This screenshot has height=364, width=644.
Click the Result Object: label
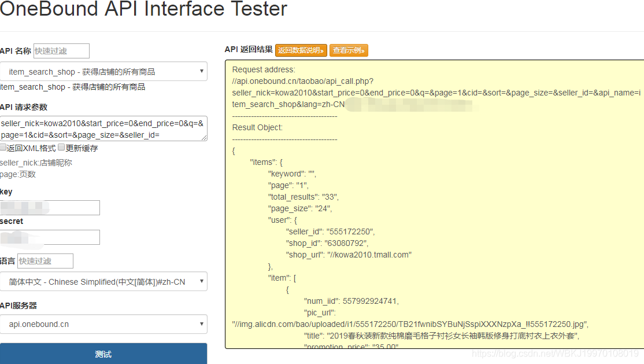pyautogui.click(x=257, y=127)
